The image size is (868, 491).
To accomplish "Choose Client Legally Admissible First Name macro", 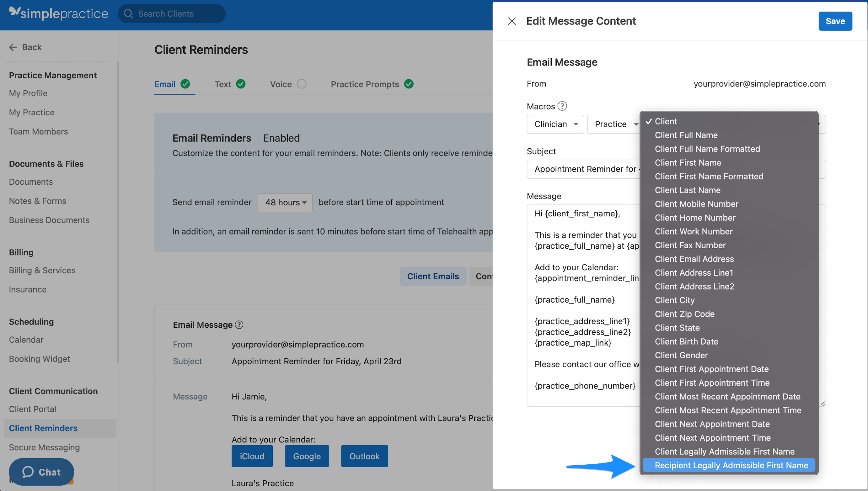I will (729, 451).
